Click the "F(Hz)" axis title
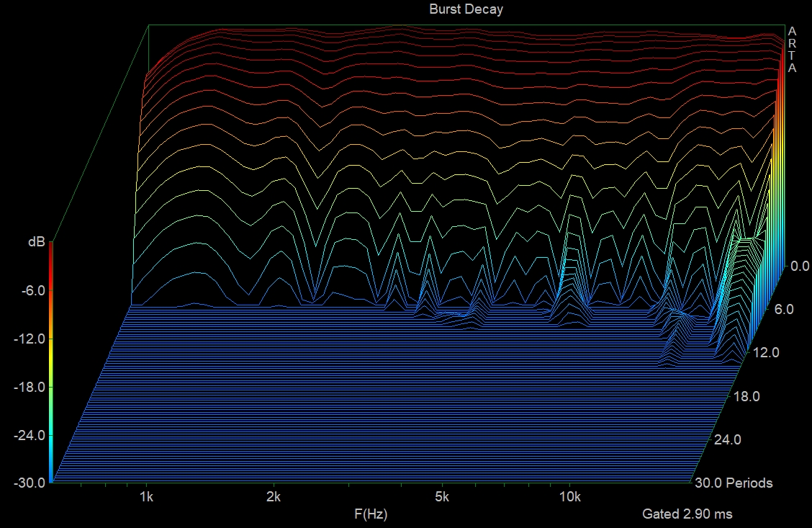This screenshot has height=528, width=812. 371,514
